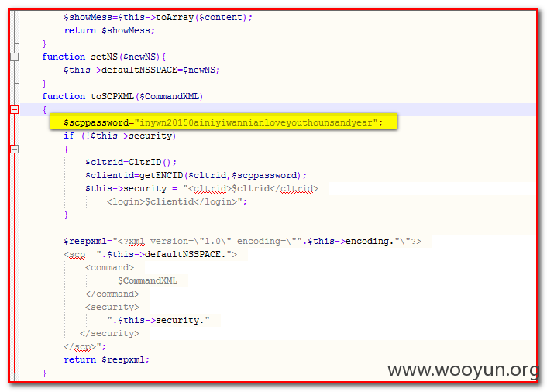547x392 pixels.
Task: Click the 'return $respxml;' line
Action: (106, 359)
